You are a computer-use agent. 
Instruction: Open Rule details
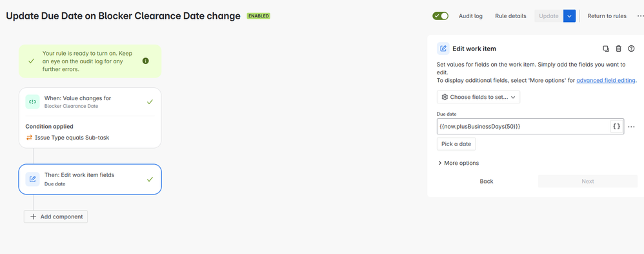pos(510,16)
